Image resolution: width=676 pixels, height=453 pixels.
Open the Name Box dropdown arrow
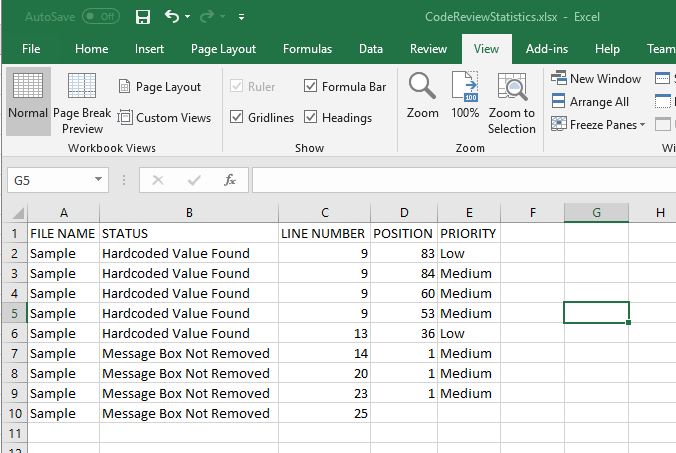[98, 180]
